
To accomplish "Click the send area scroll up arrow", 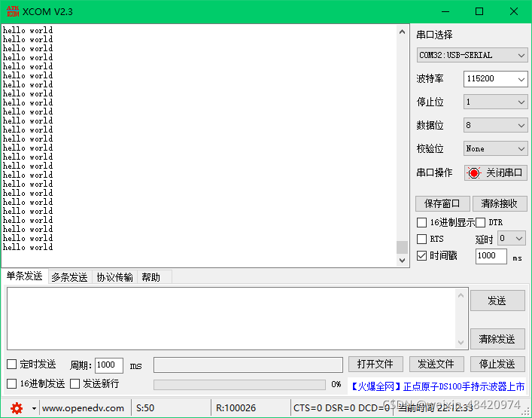I will click(x=461, y=295).
